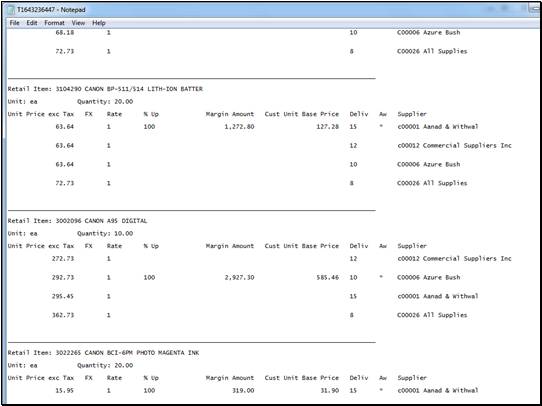Viewport: 542px width, 406px height.
Task: Open the File menu
Action: (15, 23)
